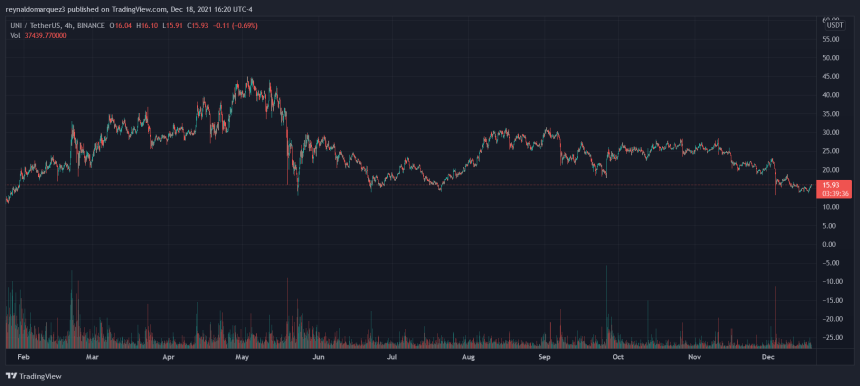Click the TradingView wordmark text
860x386 pixels.
point(40,377)
